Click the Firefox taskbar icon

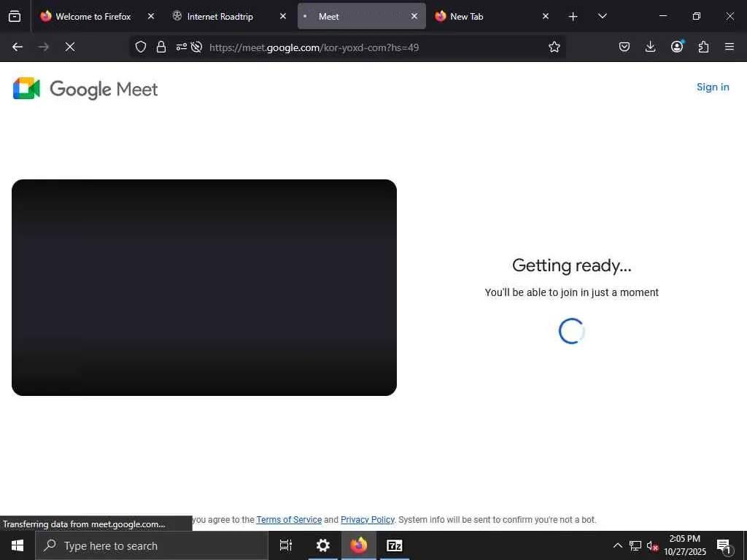pos(359,545)
